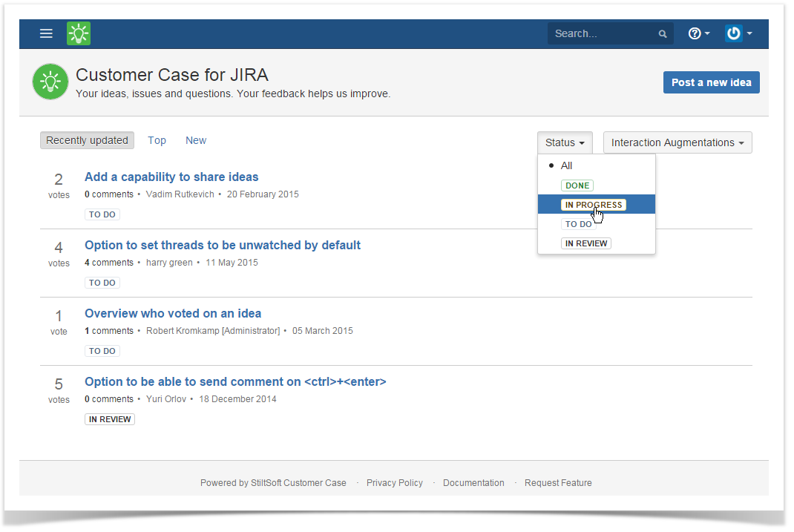Open the help question mark menu

click(699, 33)
